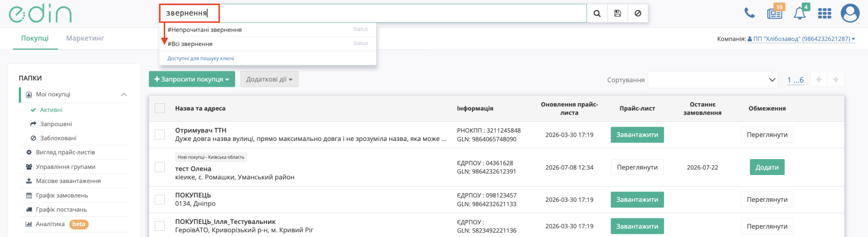868x237 pixels.
Task: Open Вигляд прайс-листів menu item
Action: coord(65,152)
